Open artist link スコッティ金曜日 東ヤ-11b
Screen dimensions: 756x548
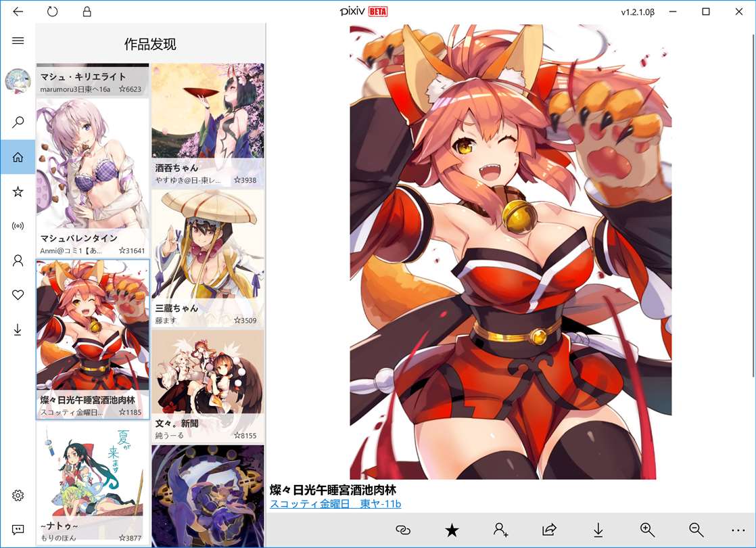(335, 503)
